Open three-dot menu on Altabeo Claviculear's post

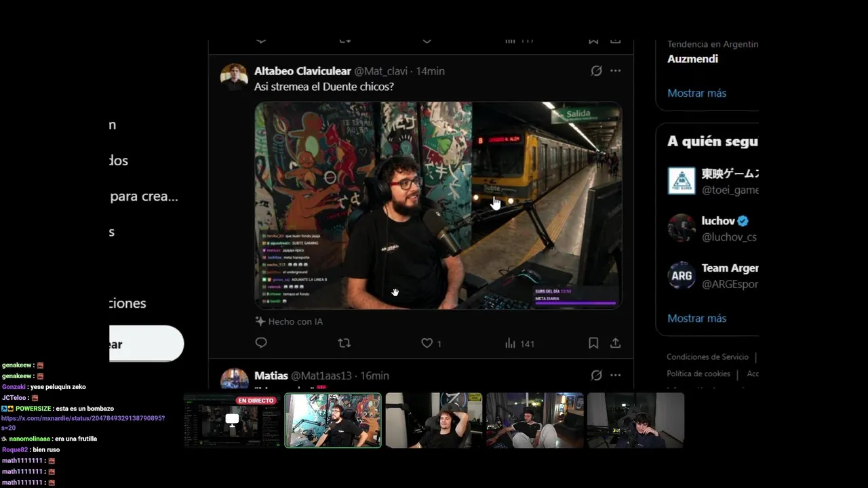tap(615, 71)
